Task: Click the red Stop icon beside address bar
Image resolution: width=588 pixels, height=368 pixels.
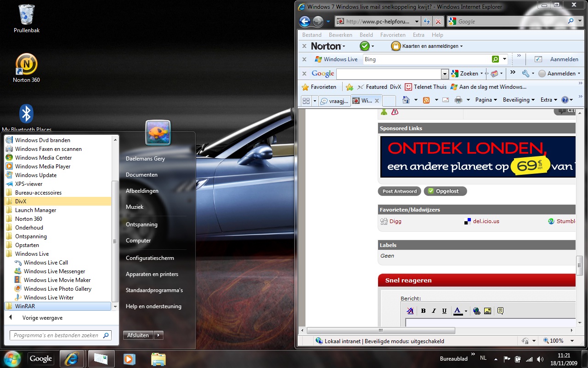Action: 438,21
